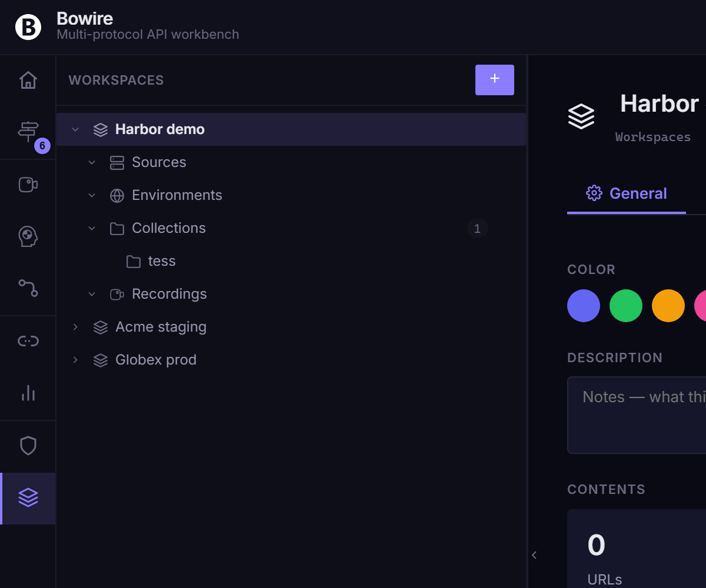
Task: Click the WORKSPACES panel heading
Action: pos(116,80)
